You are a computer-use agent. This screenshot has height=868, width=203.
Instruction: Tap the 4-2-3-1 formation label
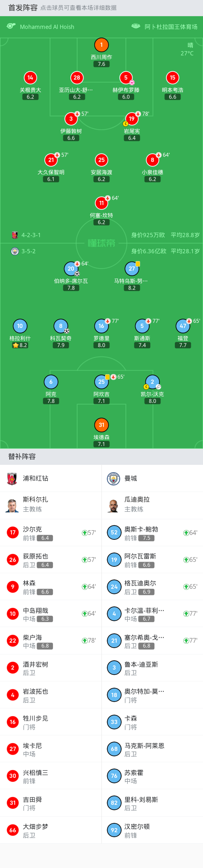31,235
